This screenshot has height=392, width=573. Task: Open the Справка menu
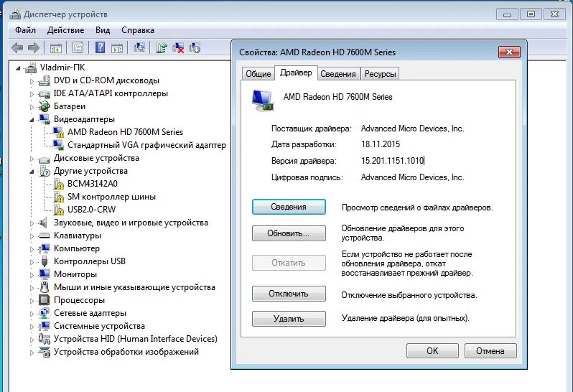(x=138, y=30)
